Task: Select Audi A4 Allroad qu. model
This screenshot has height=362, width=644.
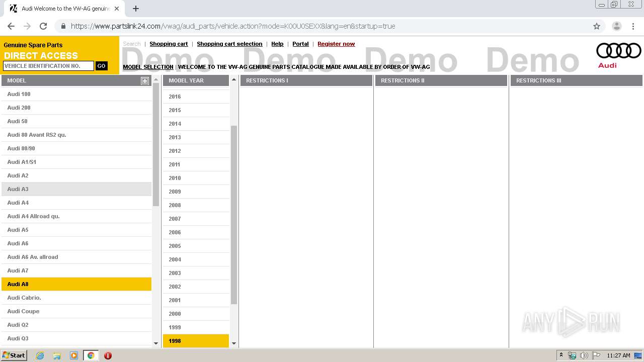Action: coord(76,216)
